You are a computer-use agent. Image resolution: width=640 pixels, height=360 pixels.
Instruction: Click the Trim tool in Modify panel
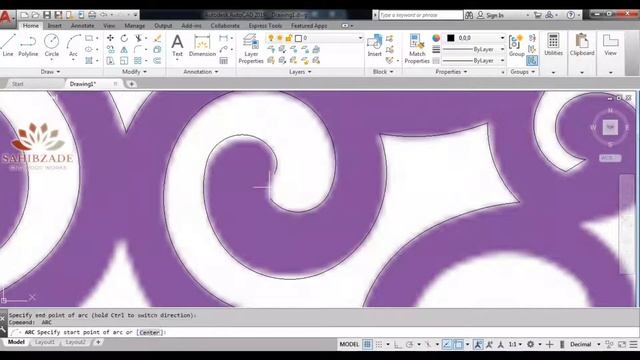click(138, 38)
